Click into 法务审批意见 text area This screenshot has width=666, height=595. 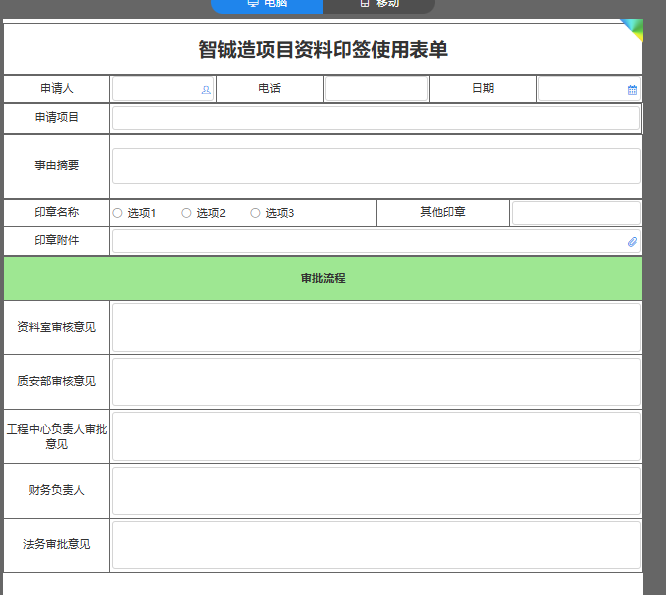point(376,545)
